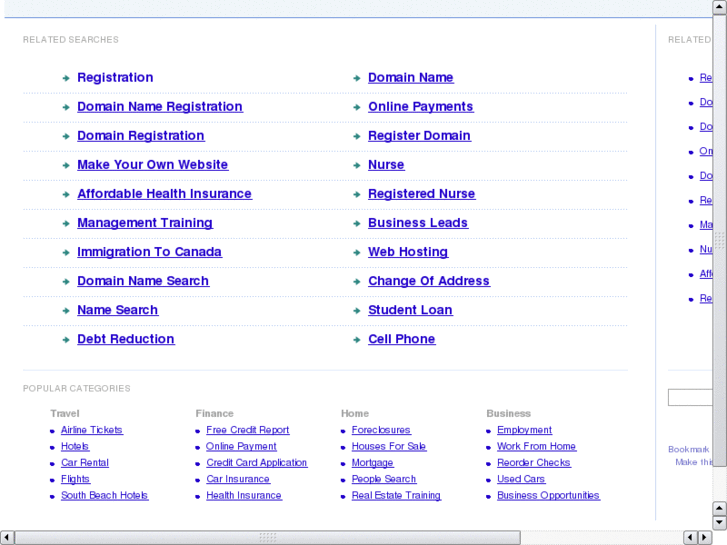727x545 pixels.
Task: Open Business Opportunities link
Action: [548, 495]
